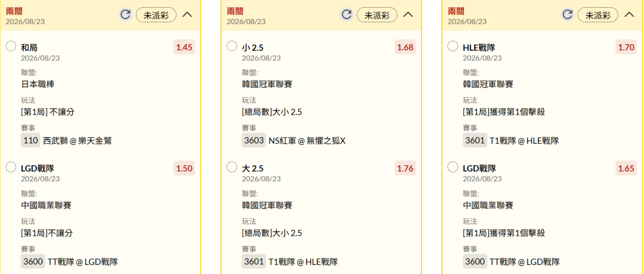Image resolution: width=644 pixels, height=274 pixels.
Task: Click 未派彩 status on the HLE戰隊 1.70 card
Action: click(x=598, y=16)
